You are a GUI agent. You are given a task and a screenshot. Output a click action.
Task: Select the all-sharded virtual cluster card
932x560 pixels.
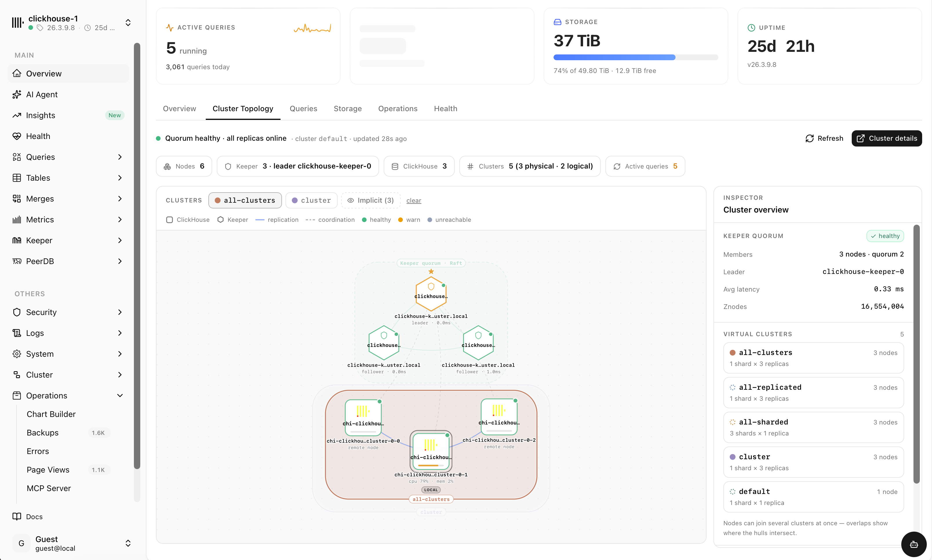coord(813,427)
